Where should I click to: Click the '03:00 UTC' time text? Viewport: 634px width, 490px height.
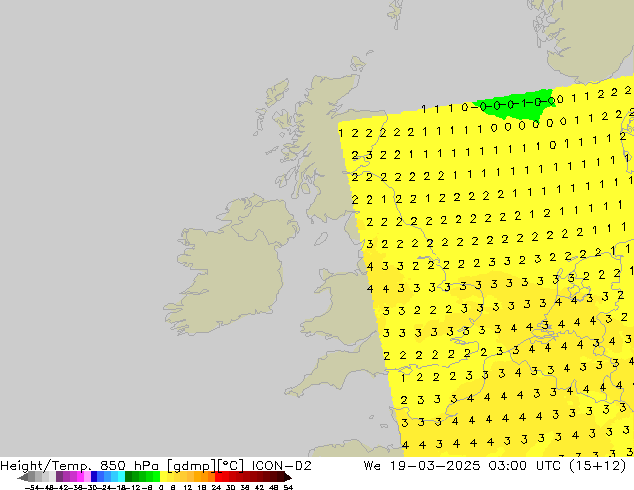pyautogui.click(x=524, y=466)
